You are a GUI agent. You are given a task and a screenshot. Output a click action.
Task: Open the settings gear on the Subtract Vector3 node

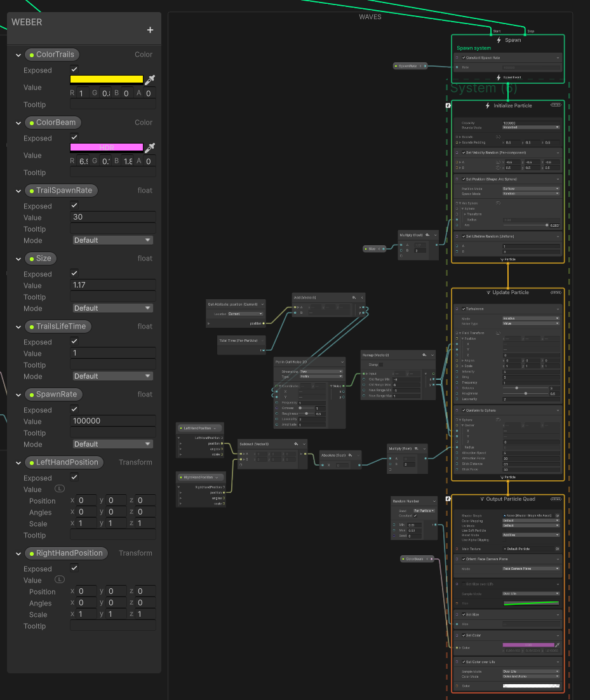click(295, 444)
